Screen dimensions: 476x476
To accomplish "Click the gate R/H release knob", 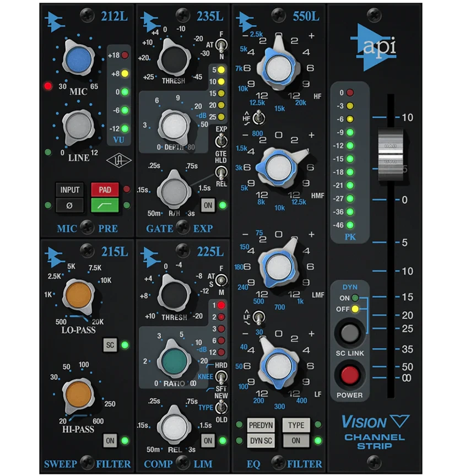I will [x=174, y=190].
